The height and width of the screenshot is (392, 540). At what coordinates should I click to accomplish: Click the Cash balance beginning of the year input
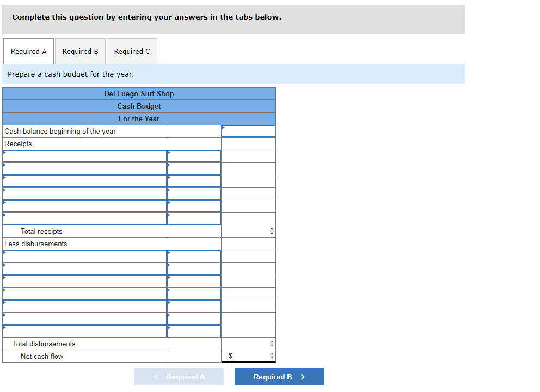click(248, 130)
